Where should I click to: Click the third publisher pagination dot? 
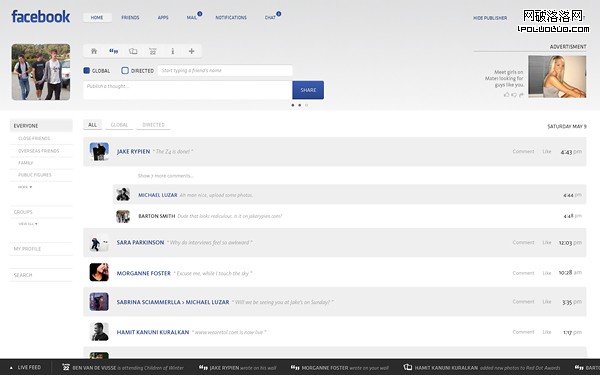pos(306,105)
